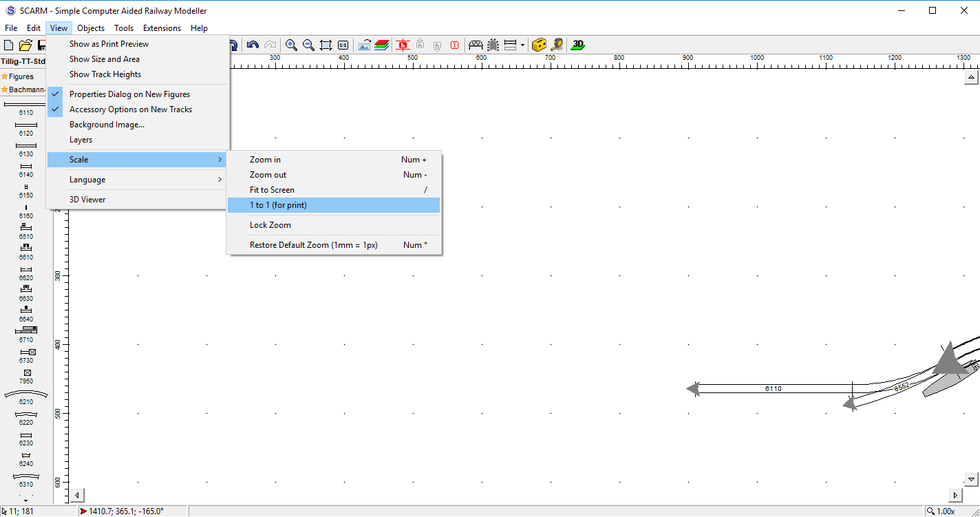Select 1 to 1 (for print)
This screenshot has height=517, width=980.
click(x=334, y=205)
